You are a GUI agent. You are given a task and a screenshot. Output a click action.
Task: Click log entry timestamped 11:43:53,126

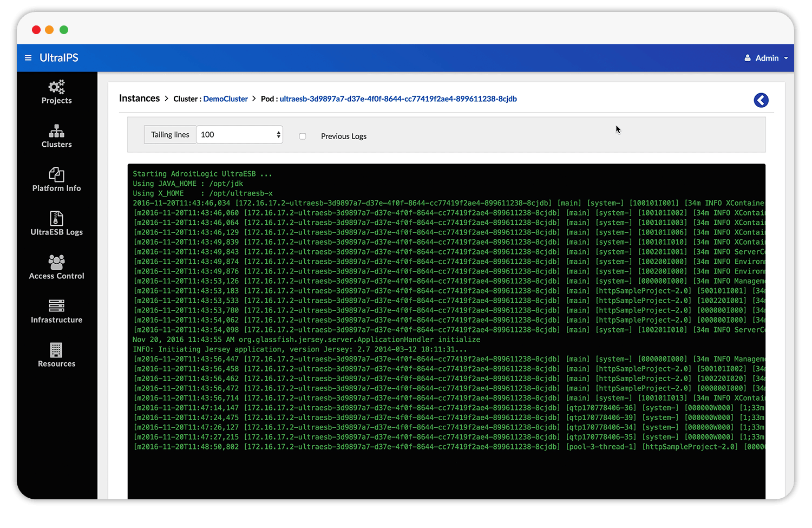(449, 281)
